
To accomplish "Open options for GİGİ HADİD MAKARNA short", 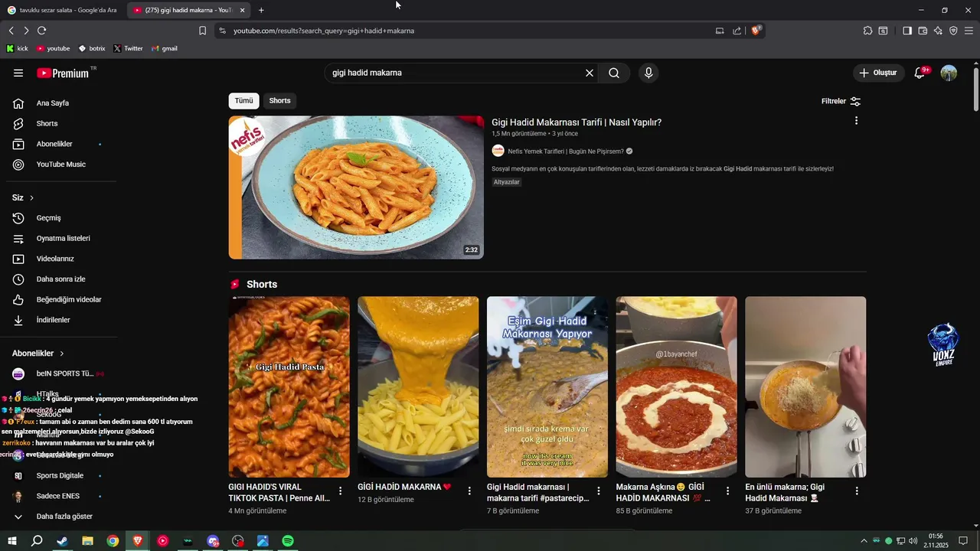I will pos(469,491).
